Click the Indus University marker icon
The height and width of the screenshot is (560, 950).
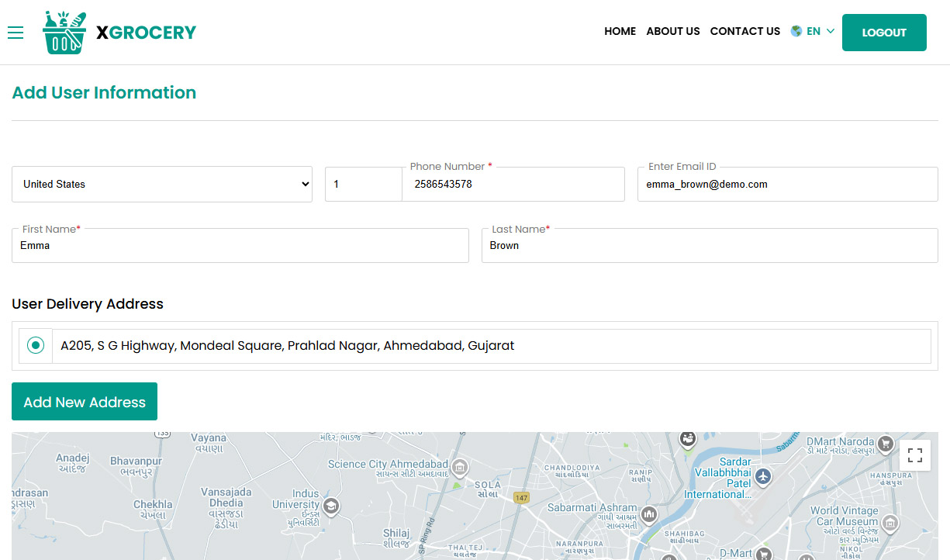331,506
